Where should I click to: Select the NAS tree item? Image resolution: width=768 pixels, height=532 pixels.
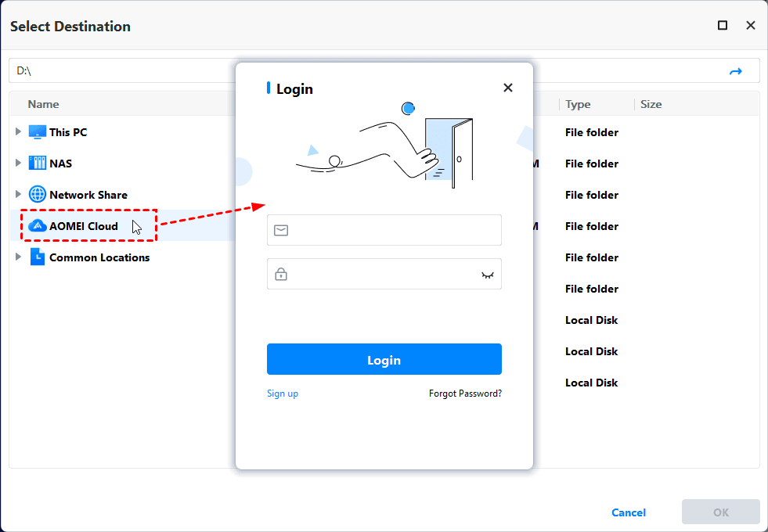61,164
